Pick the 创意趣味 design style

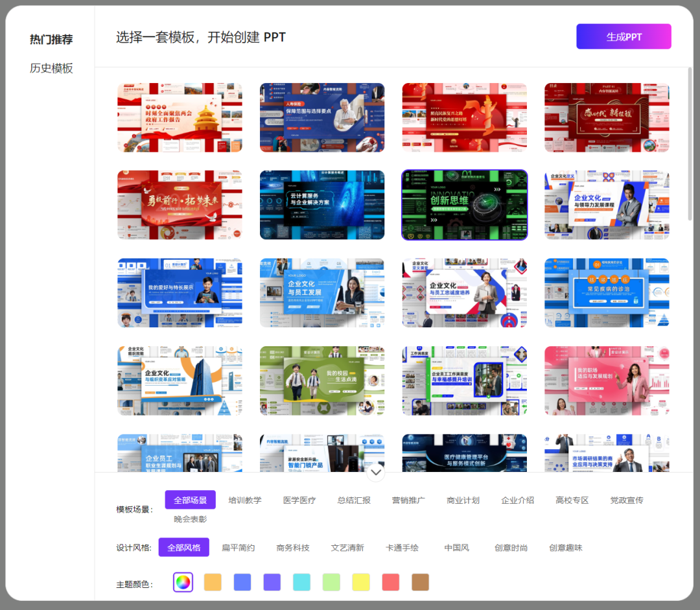(566, 548)
